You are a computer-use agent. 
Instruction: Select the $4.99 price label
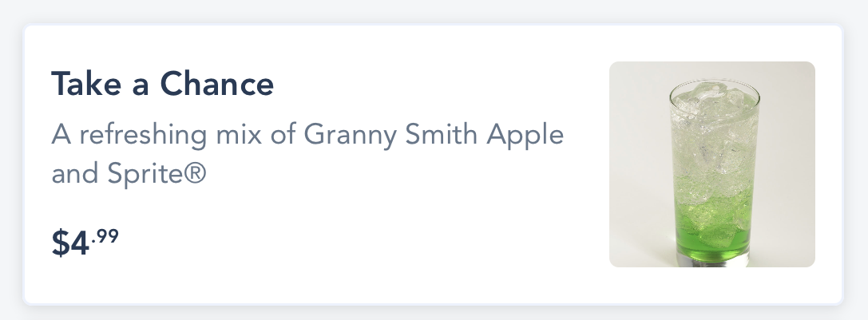tap(85, 243)
